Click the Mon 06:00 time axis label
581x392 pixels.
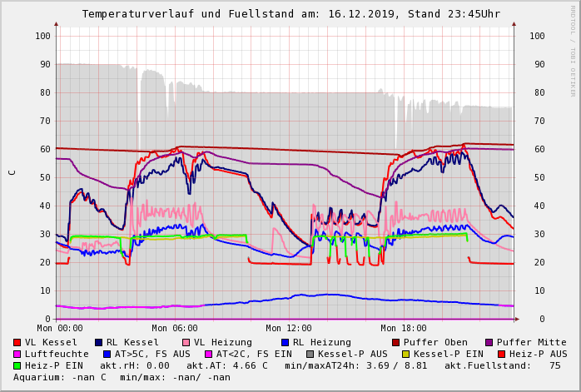(174, 328)
